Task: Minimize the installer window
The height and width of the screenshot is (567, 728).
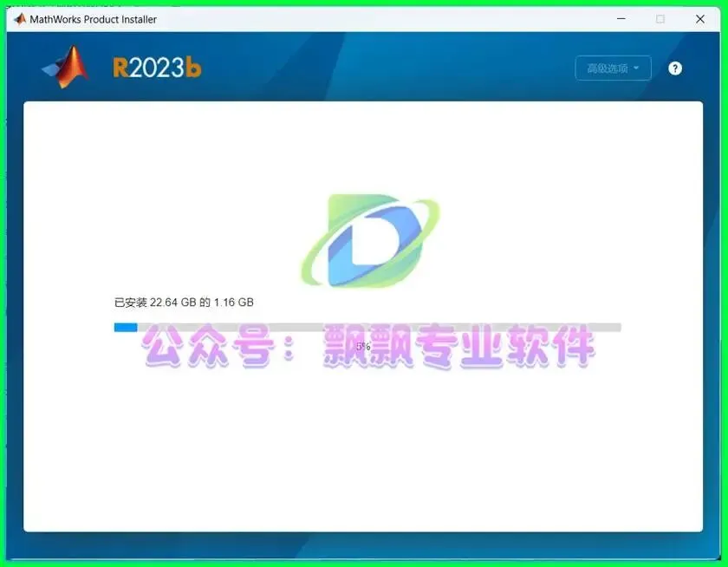Action: (621, 19)
